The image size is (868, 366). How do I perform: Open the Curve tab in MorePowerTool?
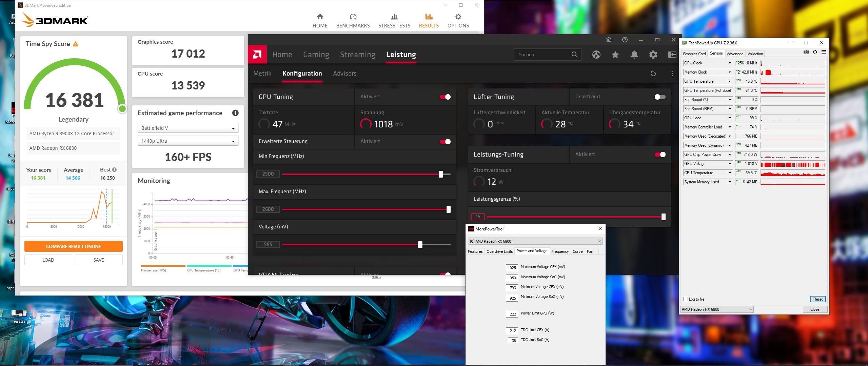tap(577, 251)
